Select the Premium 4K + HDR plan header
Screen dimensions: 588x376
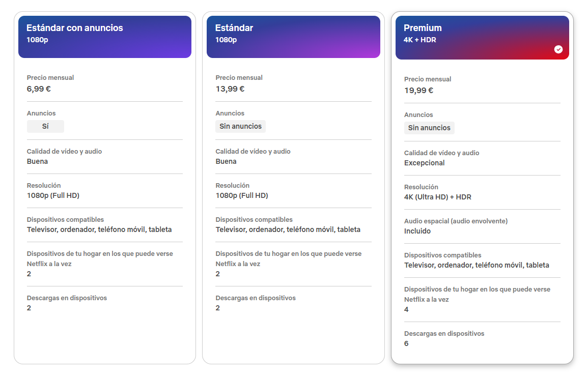point(482,38)
